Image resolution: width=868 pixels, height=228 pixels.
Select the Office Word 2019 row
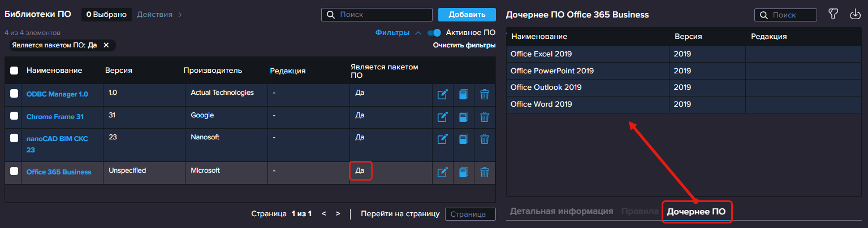point(684,104)
